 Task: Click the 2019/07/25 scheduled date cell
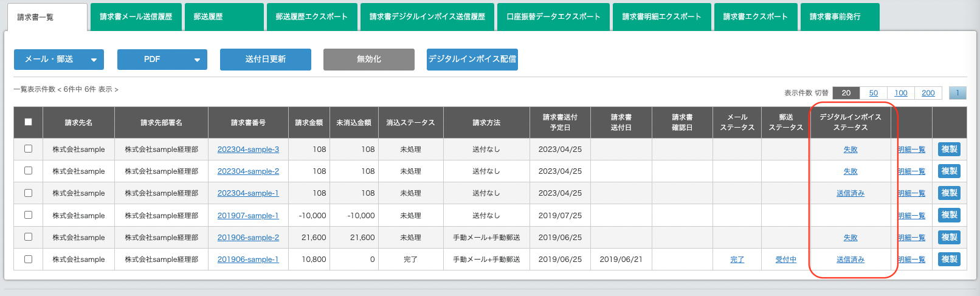[x=560, y=216]
